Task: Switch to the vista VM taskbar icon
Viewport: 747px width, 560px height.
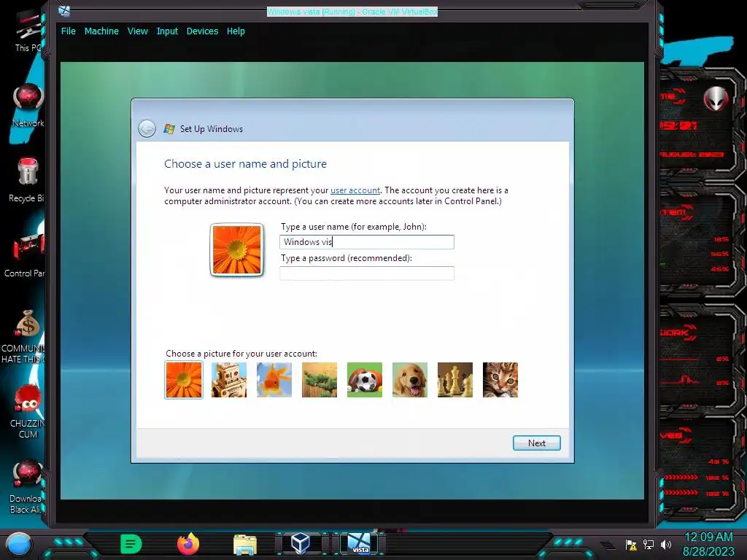Action: coord(359,544)
